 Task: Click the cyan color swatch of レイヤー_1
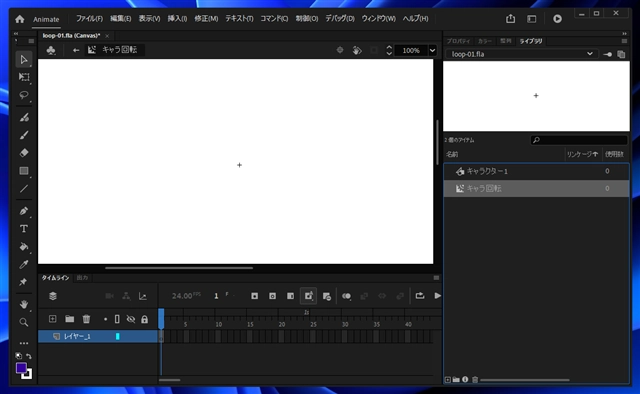[x=118, y=336]
